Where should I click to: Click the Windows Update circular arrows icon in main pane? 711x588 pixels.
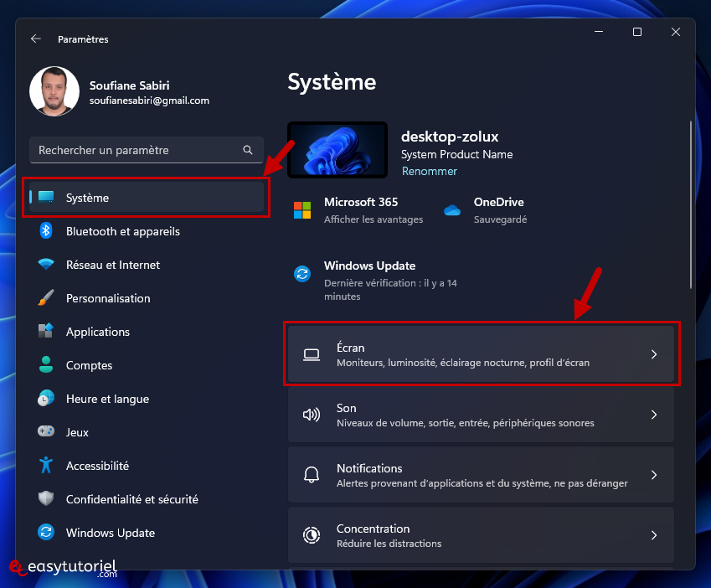(x=302, y=274)
